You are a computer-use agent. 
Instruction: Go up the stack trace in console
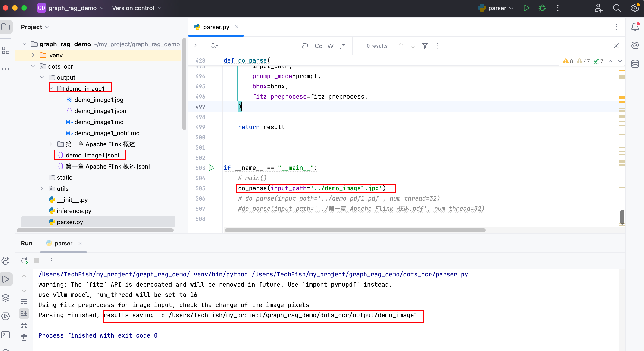pyautogui.click(x=24, y=277)
